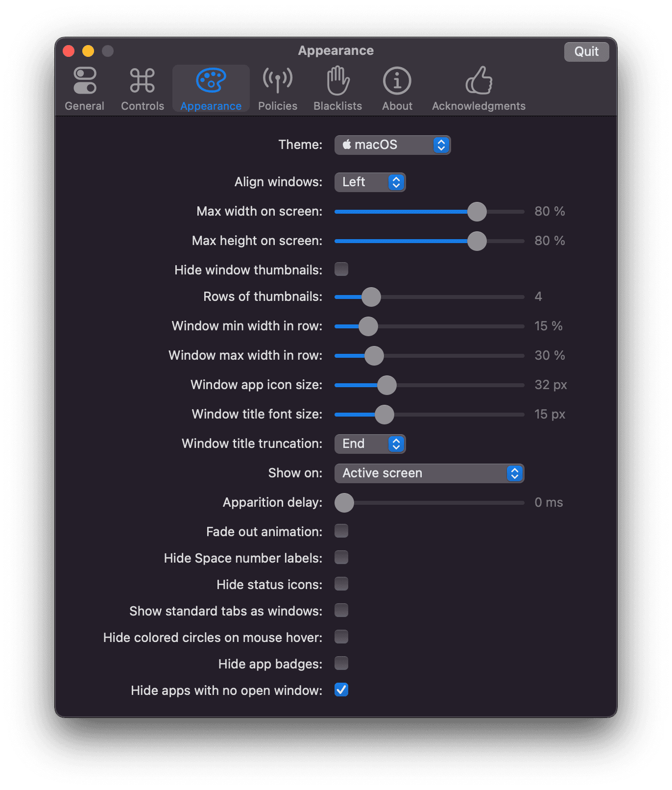Screen dimensions: 672x790
Task: Open the Align windows dropdown
Action: pyautogui.click(x=370, y=182)
